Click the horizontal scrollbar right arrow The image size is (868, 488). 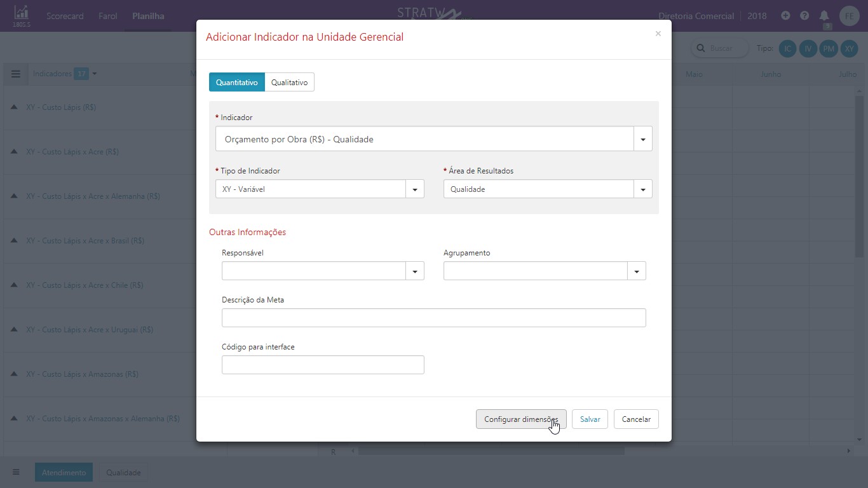tap(848, 451)
